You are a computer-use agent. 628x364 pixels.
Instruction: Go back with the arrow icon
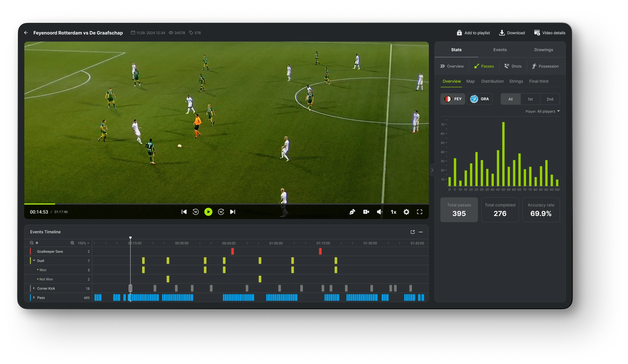click(26, 33)
